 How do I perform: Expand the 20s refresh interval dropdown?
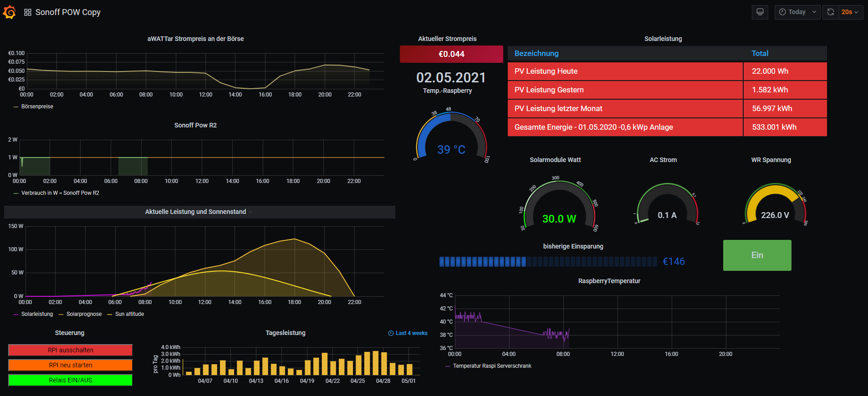(850, 12)
